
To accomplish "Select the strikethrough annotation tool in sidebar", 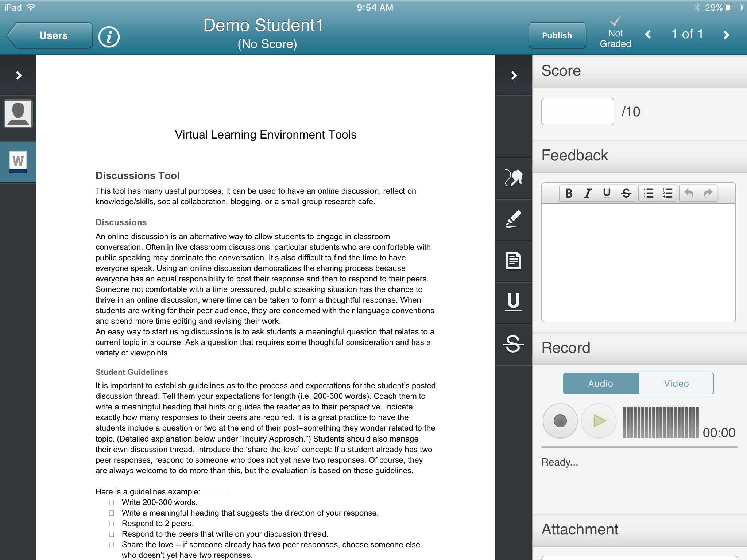I will click(514, 344).
